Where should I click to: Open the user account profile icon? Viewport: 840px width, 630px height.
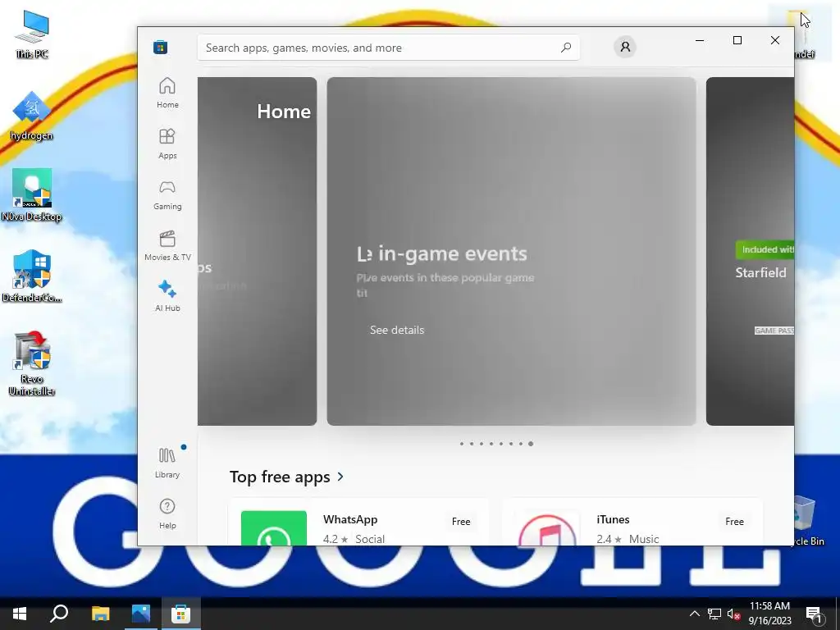(x=624, y=47)
